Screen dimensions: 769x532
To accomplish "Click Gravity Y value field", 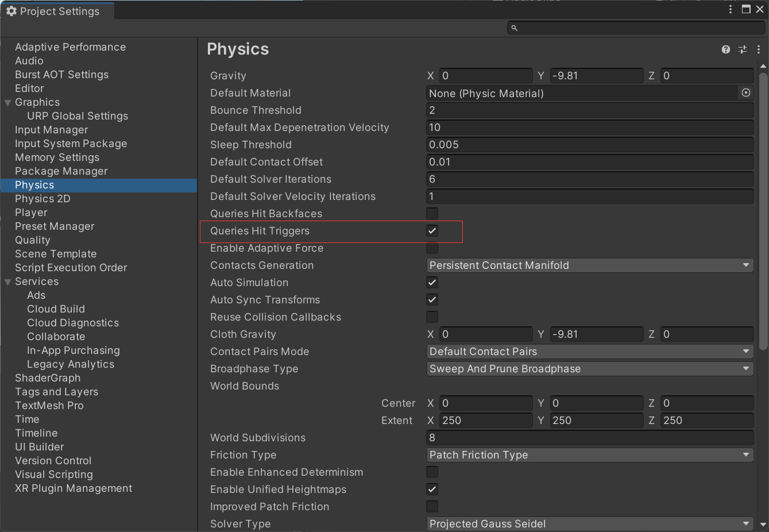I will coord(597,75).
